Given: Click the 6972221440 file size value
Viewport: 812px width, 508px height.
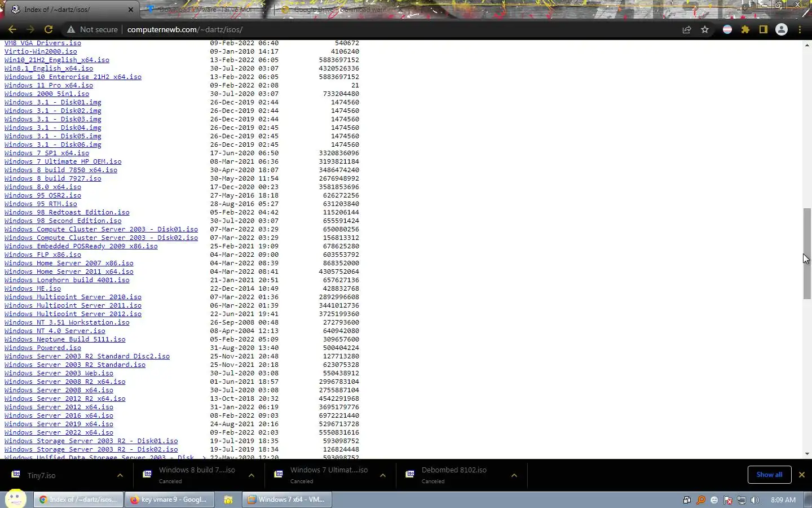Looking at the screenshot, I should tap(339, 415).
